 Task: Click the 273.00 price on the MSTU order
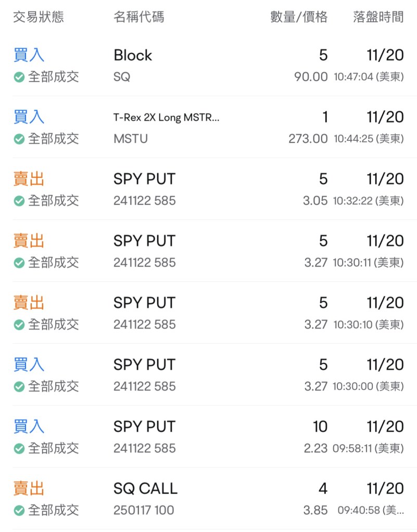point(308,139)
